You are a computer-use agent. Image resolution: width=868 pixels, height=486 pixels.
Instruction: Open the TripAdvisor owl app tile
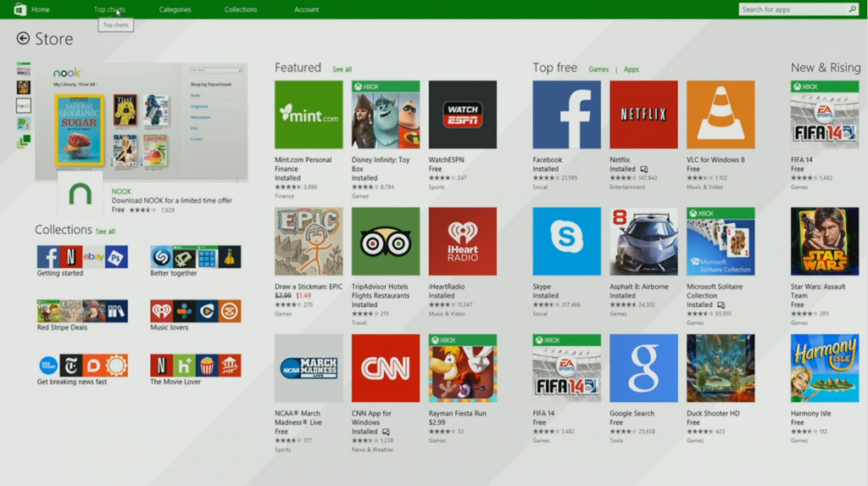point(386,242)
